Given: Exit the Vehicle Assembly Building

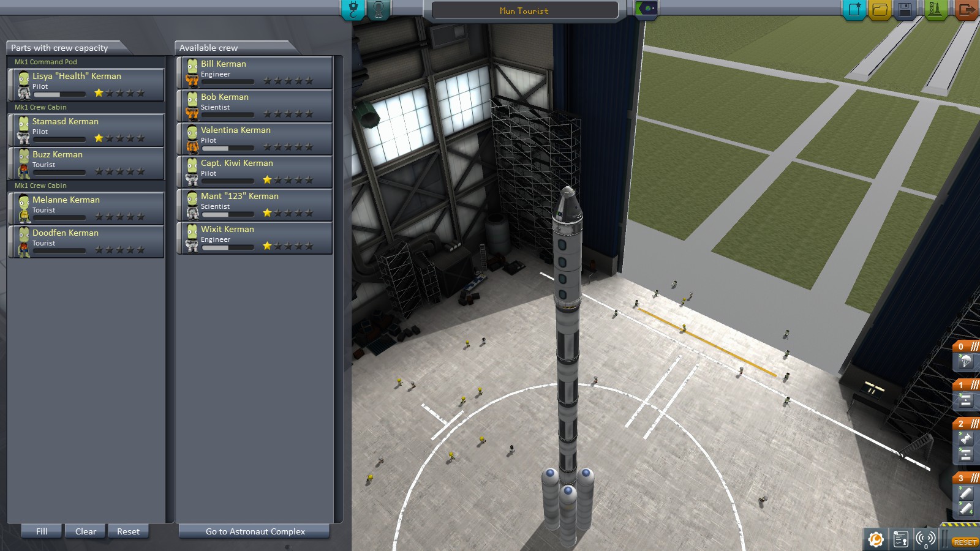Looking at the screenshot, I should (x=966, y=10).
